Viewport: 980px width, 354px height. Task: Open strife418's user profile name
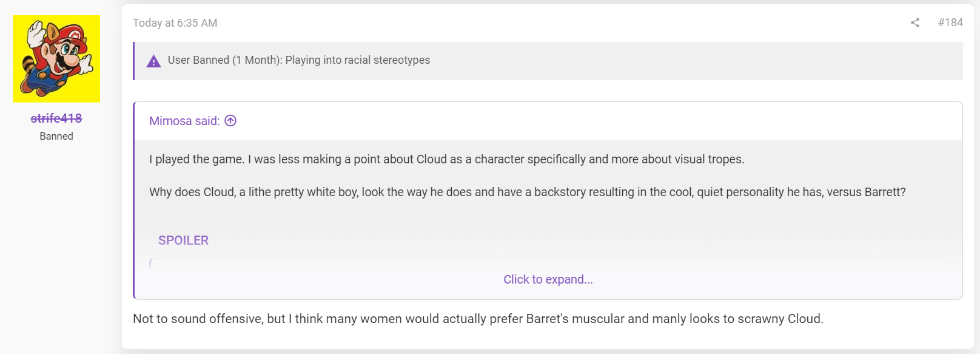click(x=56, y=118)
